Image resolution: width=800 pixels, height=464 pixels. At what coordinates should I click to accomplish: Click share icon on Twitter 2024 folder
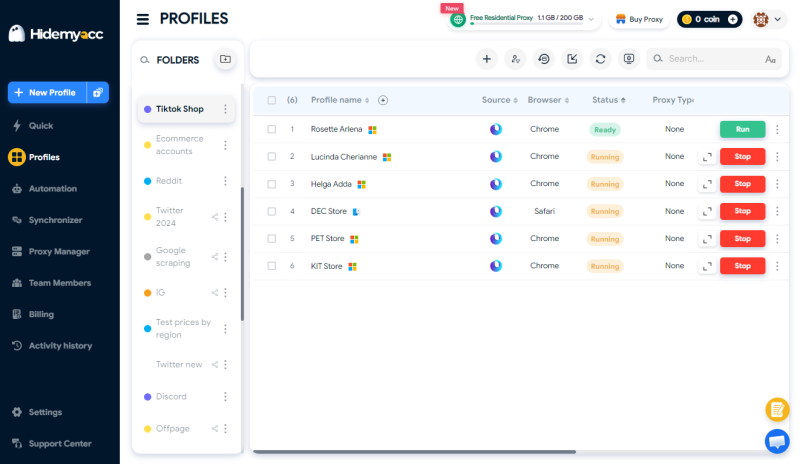pos(215,217)
